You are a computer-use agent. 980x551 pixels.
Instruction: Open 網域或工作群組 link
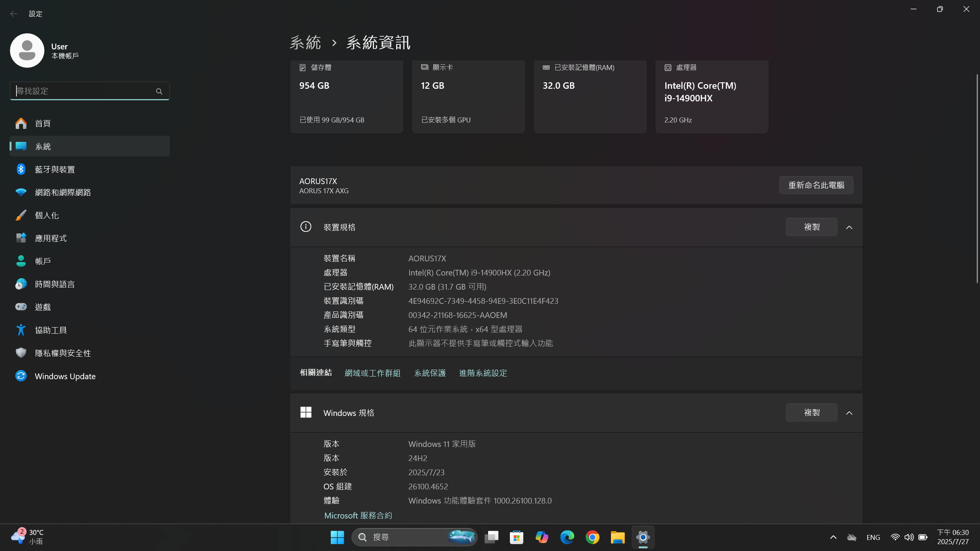point(372,373)
